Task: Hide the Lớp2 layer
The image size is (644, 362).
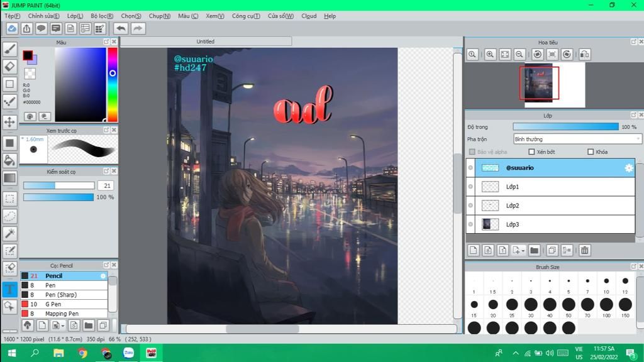Action: pos(470,206)
